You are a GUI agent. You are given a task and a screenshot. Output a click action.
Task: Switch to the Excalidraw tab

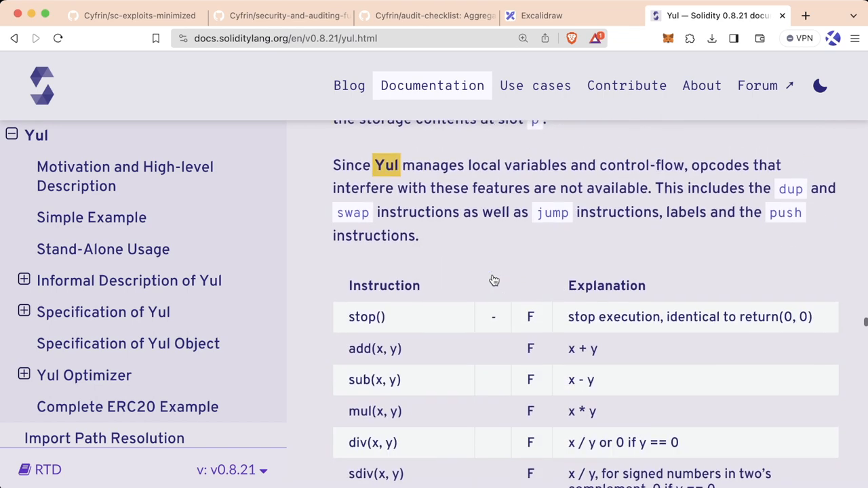pyautogui.click(x=541, y=15)
